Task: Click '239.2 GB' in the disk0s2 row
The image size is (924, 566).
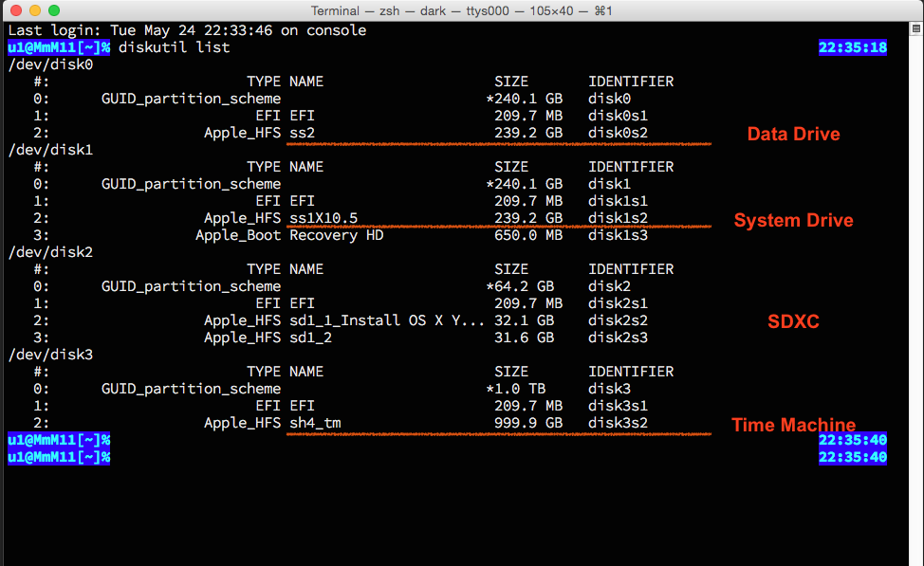Action: click(x=528, y=133)
